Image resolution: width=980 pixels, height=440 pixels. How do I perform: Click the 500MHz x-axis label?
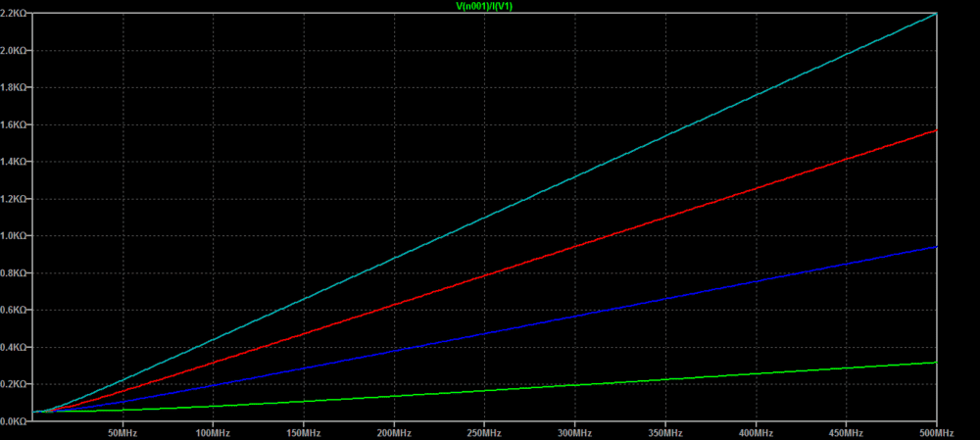(936, 432)
